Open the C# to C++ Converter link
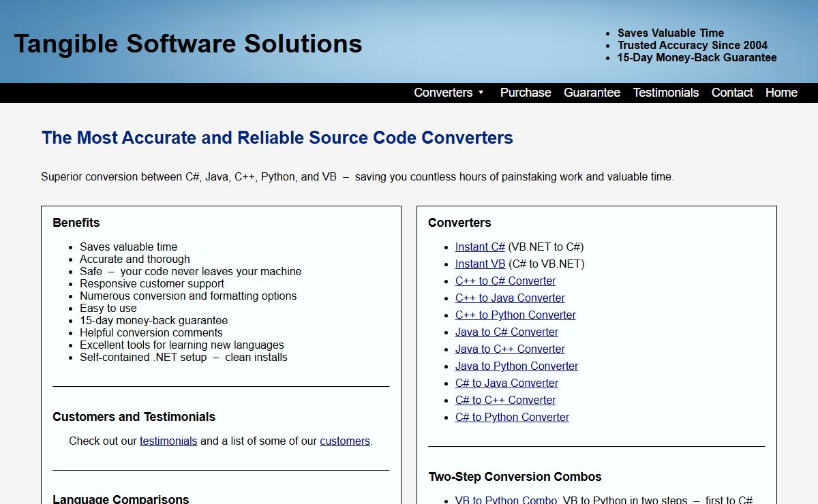Viewport: 818px width, 504px height. coord(505,400)
